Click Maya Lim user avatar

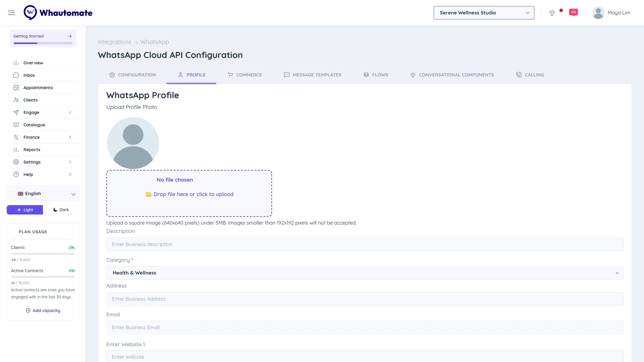point(598,13)
